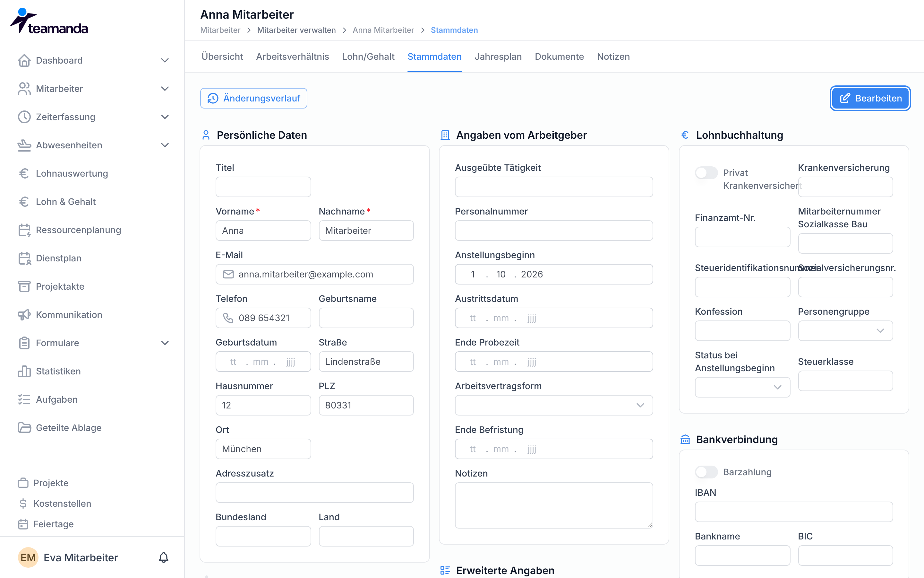
Task: Switch to the Lohn/Gehalt tab
Action: 368,57
